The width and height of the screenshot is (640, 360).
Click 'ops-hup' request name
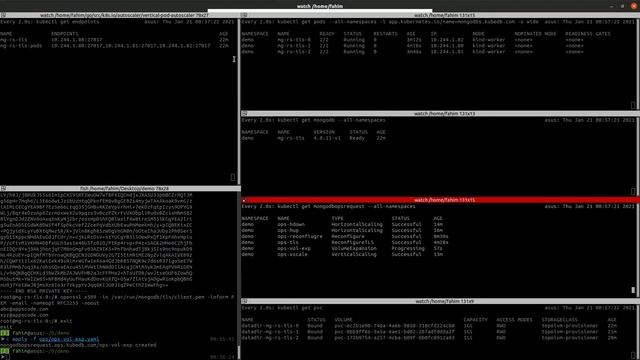288,230
